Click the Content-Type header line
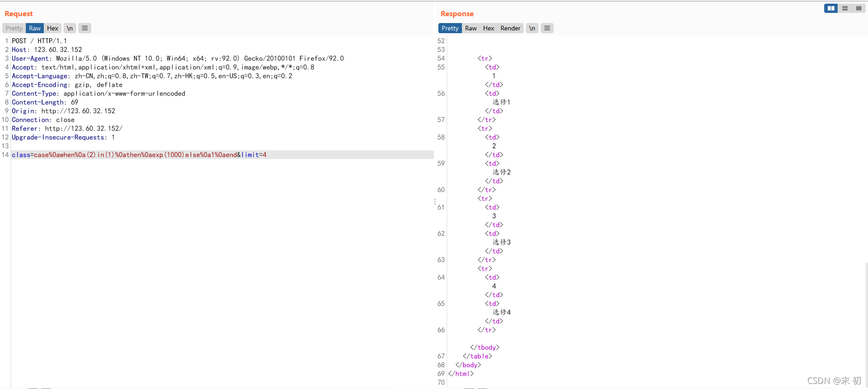868x389 pixels. 99,94
